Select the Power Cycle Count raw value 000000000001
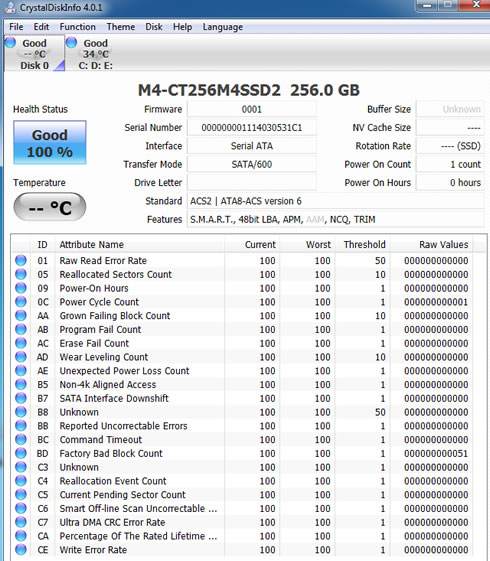Viewport: 490px width, 561px height. pos(436,302)
